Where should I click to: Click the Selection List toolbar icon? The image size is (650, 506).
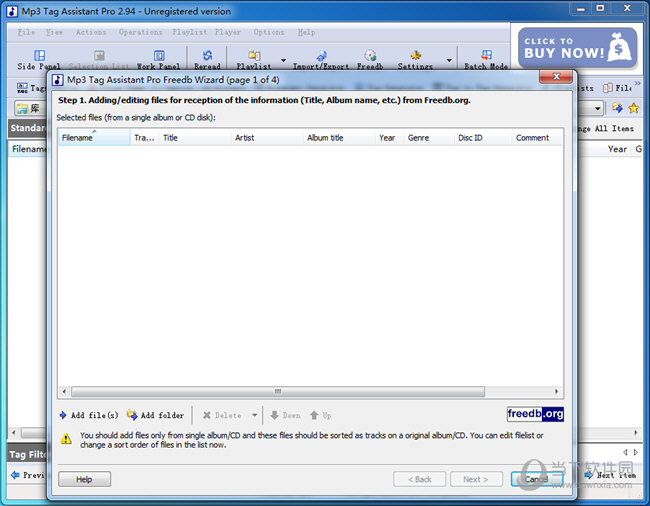[x=99, y=59]
